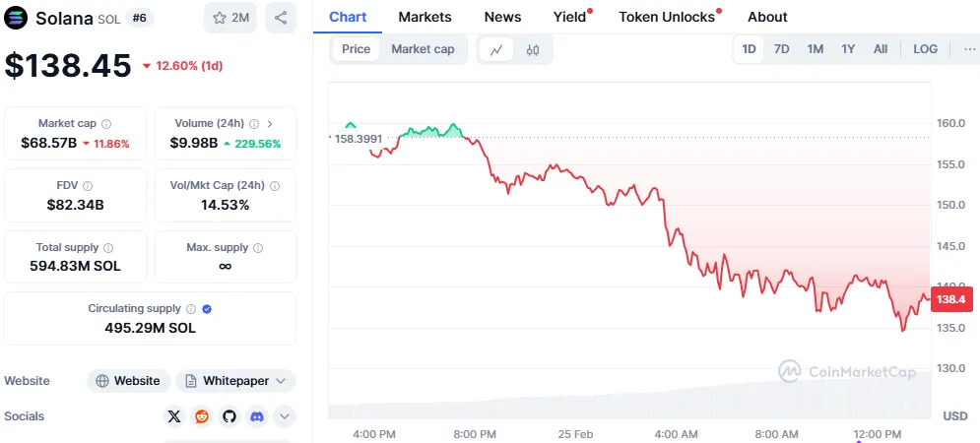Select the Price chart toggle
Viewport: 980px width, 443px height.
(x=357, y=49)
